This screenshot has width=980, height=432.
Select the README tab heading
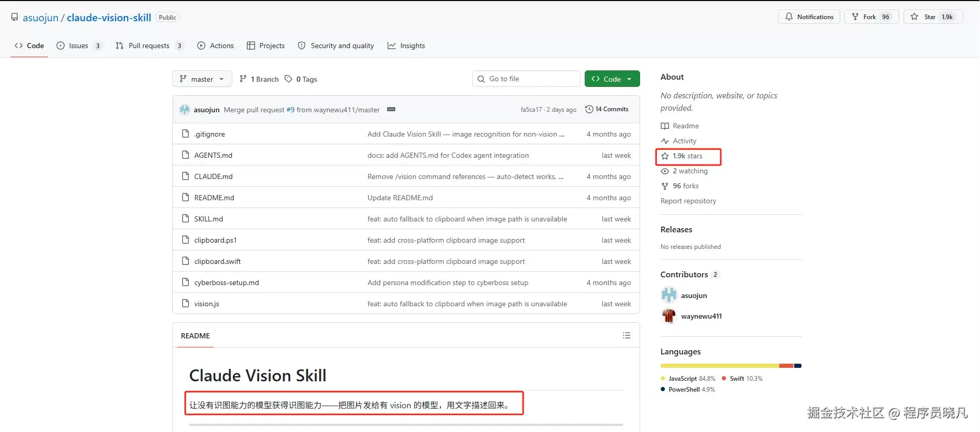point(195,336)
